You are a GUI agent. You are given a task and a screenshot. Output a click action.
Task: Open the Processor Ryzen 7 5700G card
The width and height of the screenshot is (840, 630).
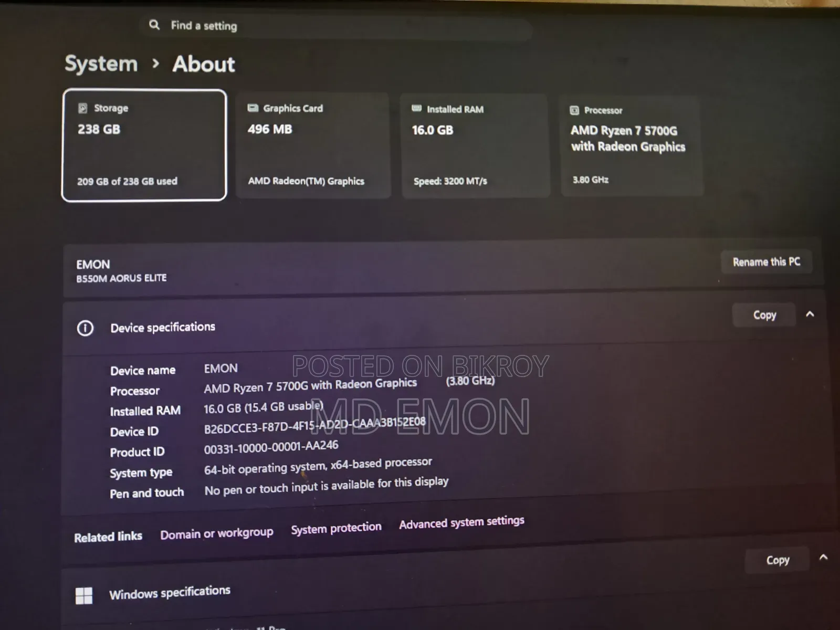[632, 146]
